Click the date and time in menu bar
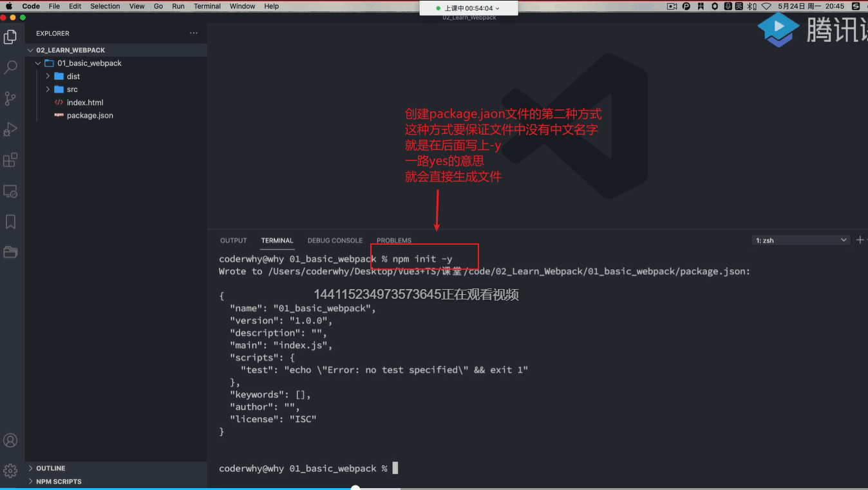Viewport: 868px width, 490px height. tap(811, 6)
